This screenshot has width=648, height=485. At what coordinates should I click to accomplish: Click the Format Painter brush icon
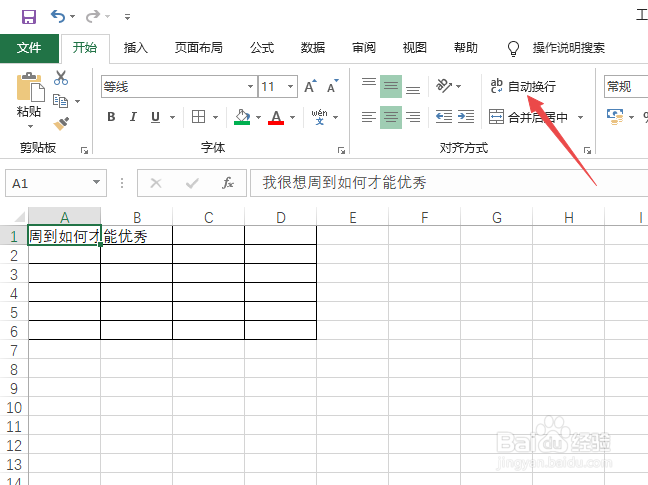point(61,124)
